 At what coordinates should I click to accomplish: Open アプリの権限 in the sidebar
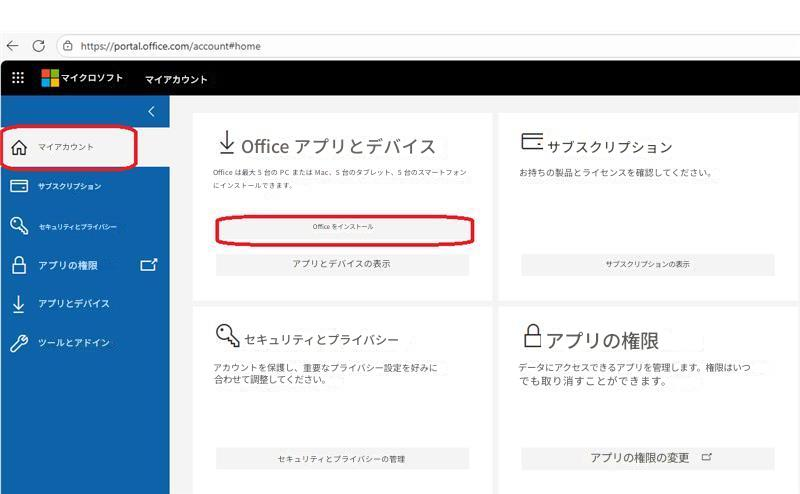(68, 265)
